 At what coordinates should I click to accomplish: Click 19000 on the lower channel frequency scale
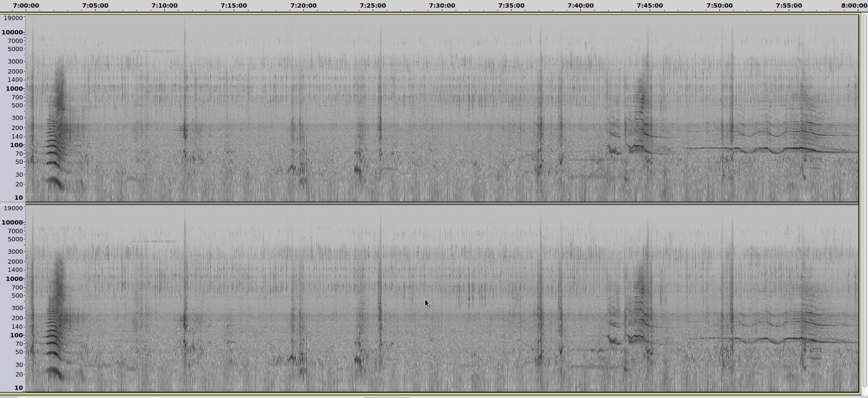(x=13, y=208)
